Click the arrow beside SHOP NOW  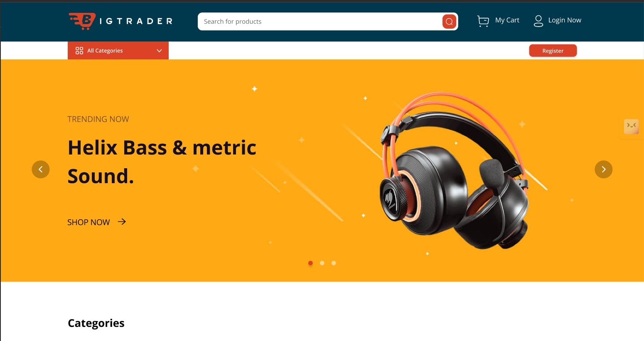click(122, 222)
